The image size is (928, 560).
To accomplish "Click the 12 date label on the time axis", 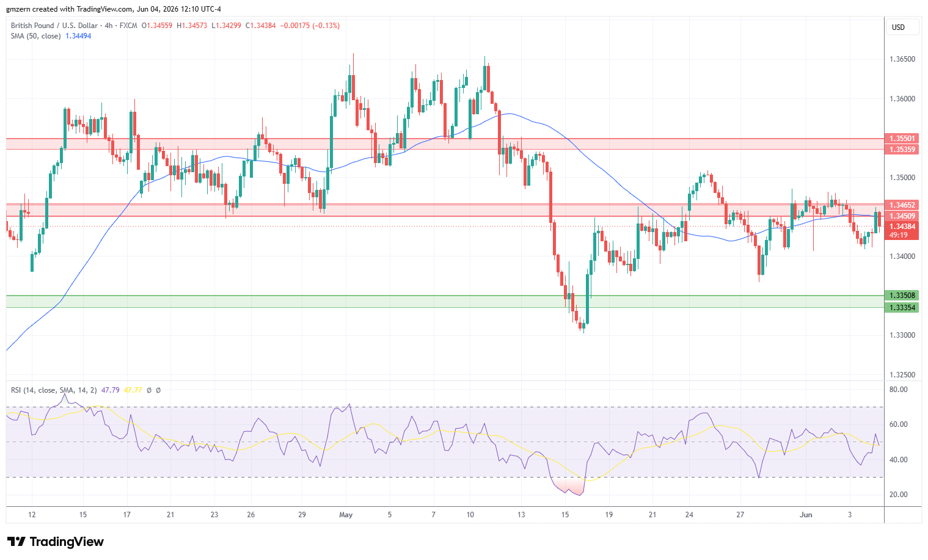I will [x=32, y=515].
